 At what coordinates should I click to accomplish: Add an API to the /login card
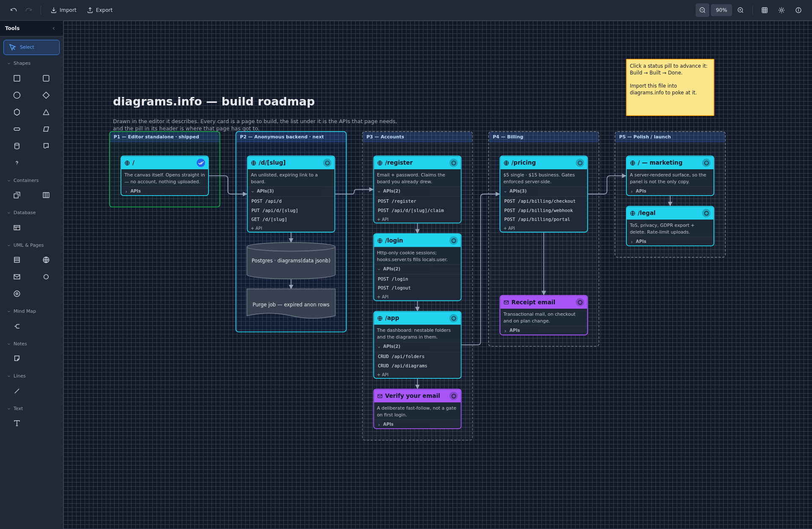point(383,297)
